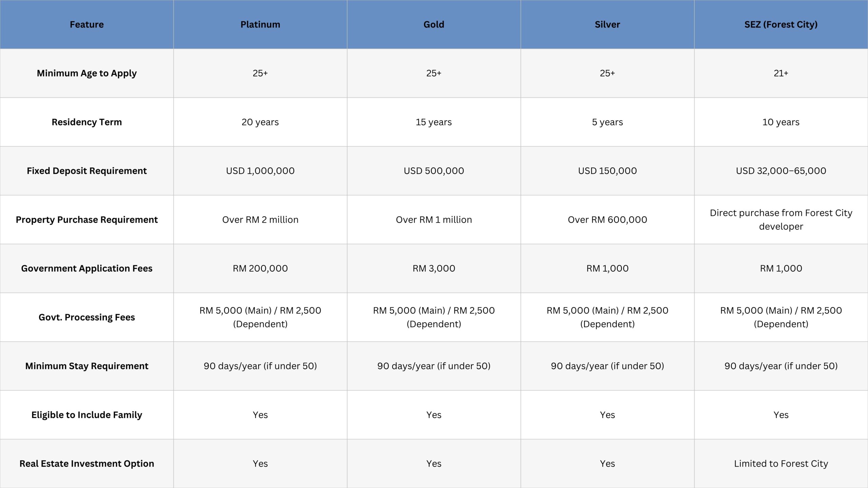Click the Property Purchase Requirement label

[87, 220]
